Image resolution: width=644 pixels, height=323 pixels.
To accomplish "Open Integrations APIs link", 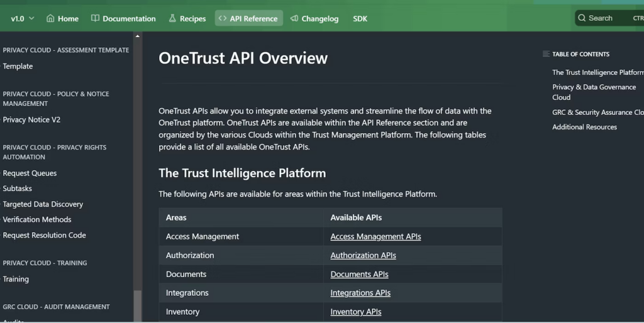I will 360,293.
